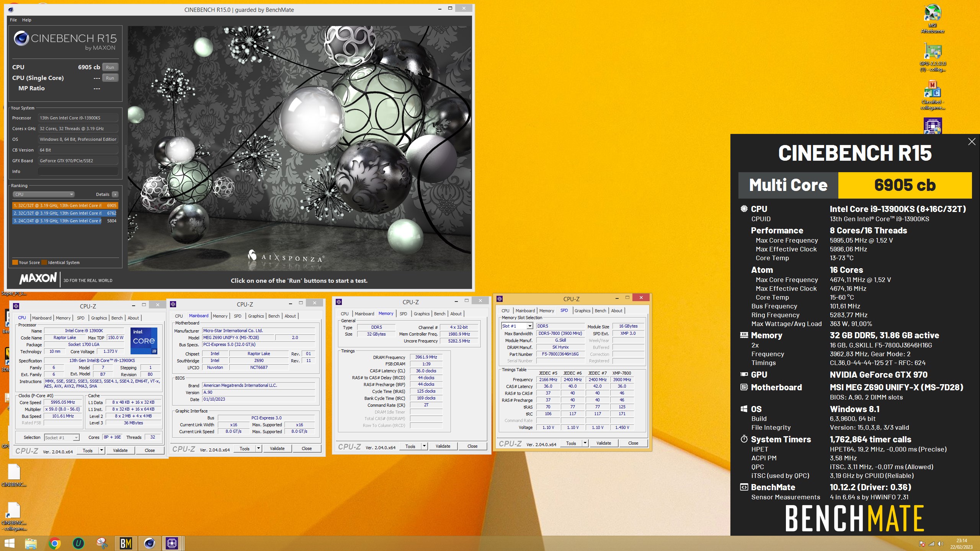Click the Your Score orange legend swatch
This screenshot has width=980, height=551.
pyautogui.click(x=15, y=262)
